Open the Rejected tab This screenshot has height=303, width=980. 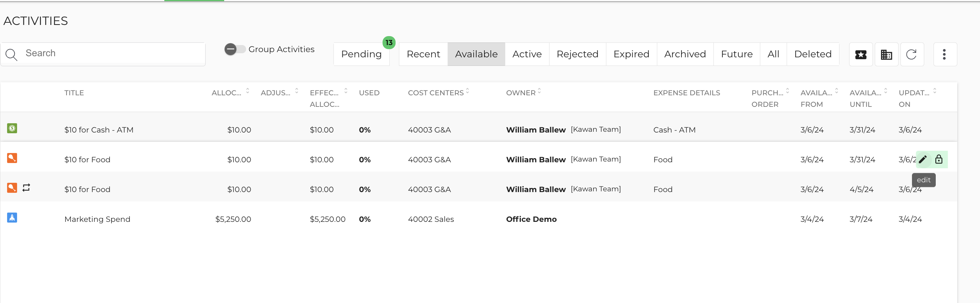[577, 54]
